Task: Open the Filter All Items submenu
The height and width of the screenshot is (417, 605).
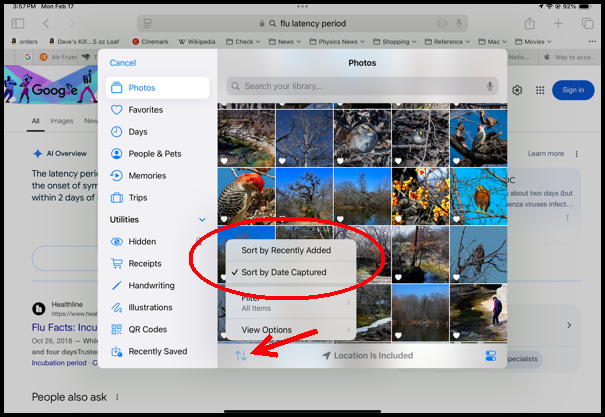Action: coord(291,303)
